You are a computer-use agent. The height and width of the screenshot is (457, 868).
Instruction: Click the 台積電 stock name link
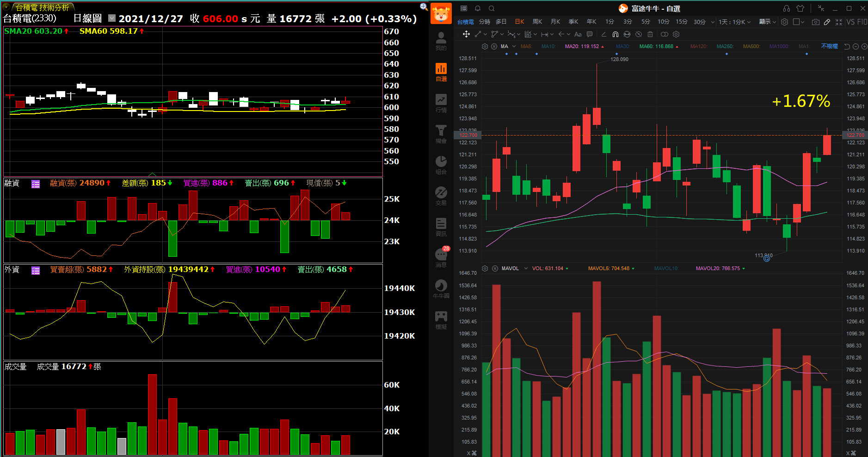point(465,22)
